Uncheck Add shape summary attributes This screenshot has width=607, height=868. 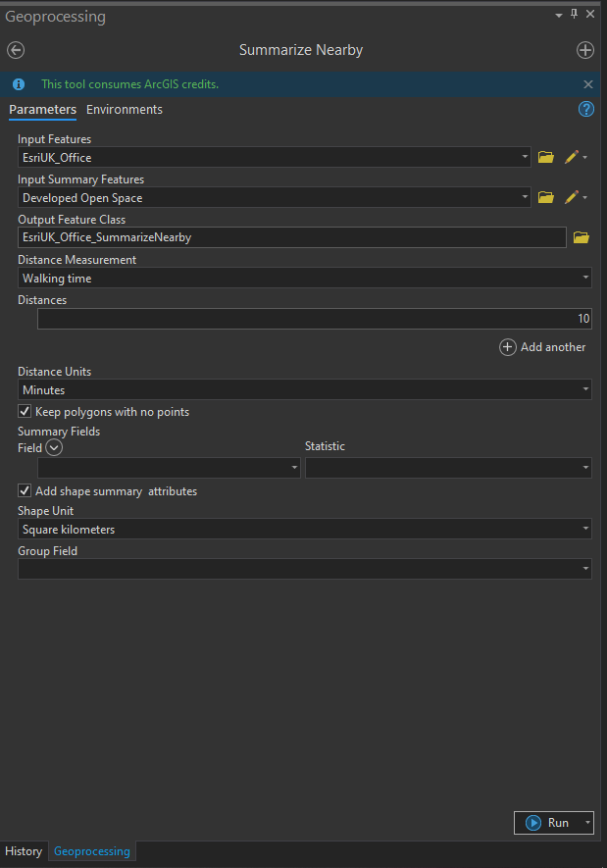[25, 490]
